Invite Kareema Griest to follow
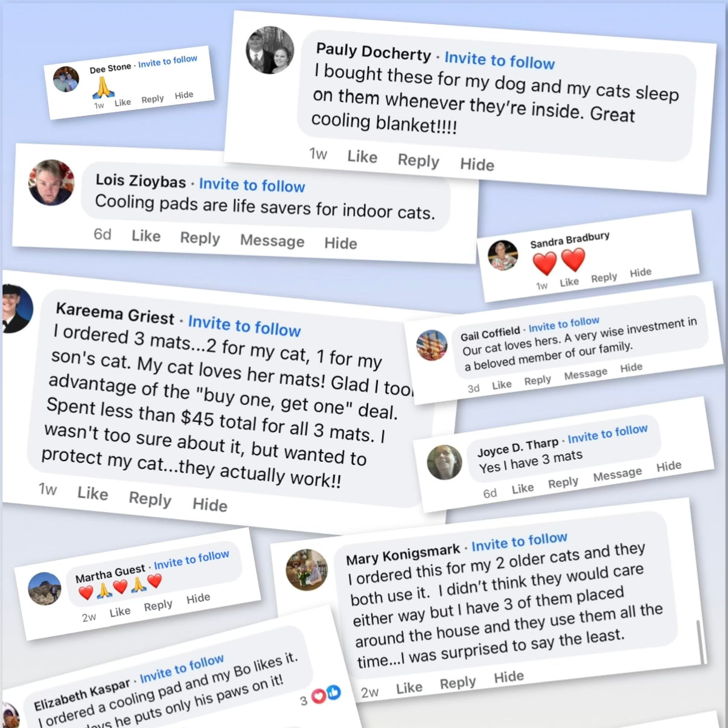The image size is (728, 728). 244,325
